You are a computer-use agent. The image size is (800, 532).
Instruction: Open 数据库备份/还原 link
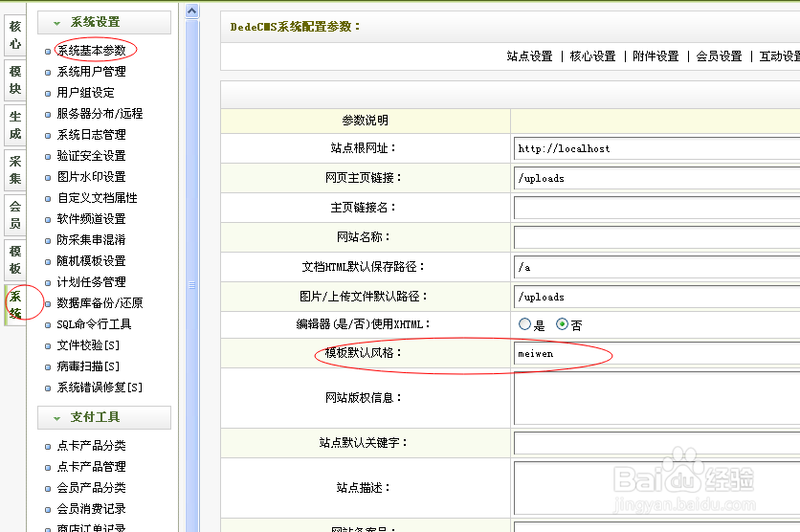point(100,303)
